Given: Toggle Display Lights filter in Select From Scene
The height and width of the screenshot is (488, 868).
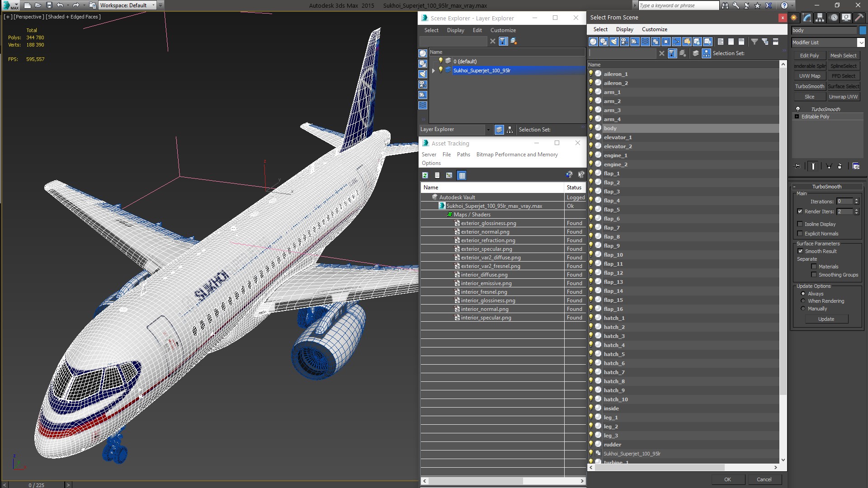Looking at the screenshot, I should point(614,42).
